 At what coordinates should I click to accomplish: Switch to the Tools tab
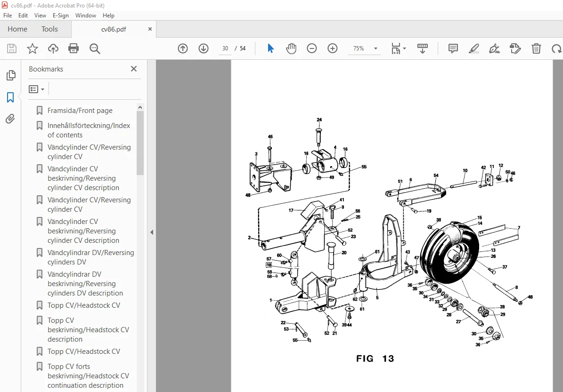(49, 29)
